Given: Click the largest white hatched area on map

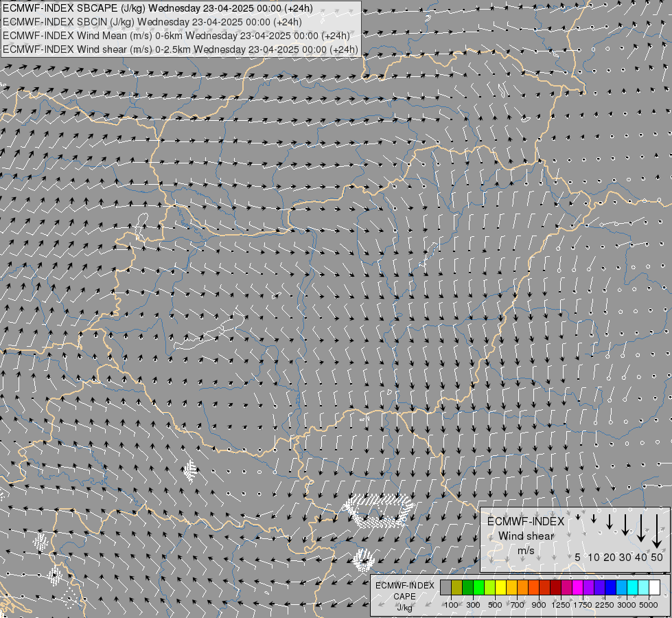Looking at the screenshot, I should tap(379, 511).
